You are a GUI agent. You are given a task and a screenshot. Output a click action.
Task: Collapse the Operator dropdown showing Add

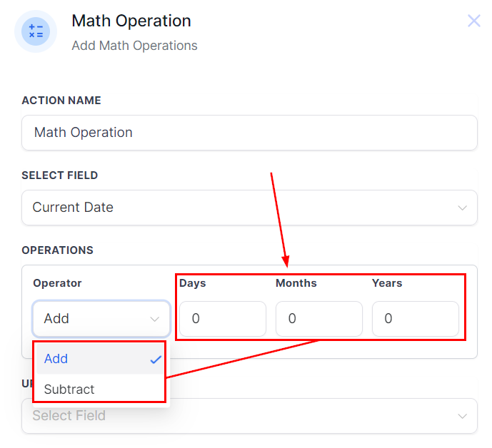tap(101, 319)
